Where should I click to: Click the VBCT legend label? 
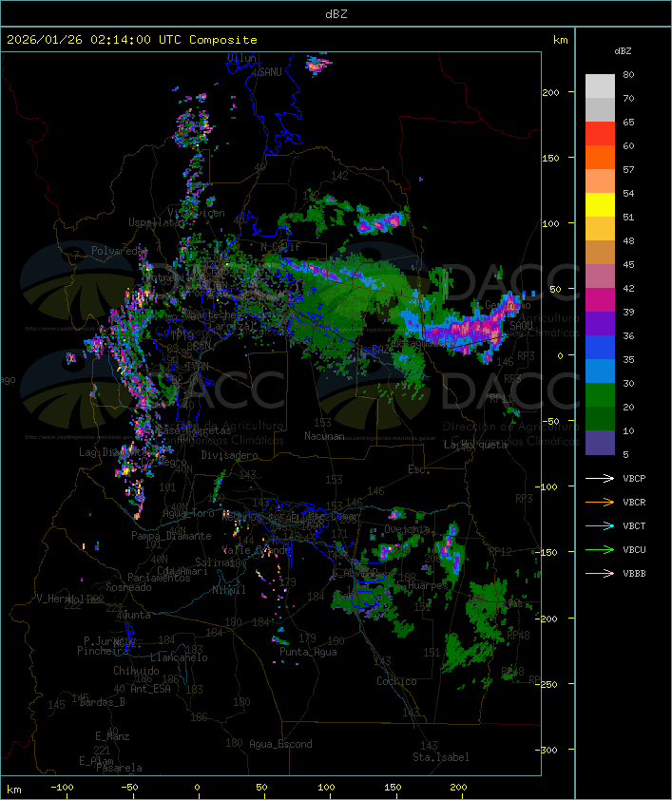pyautogui.click(x=634, y=526)
